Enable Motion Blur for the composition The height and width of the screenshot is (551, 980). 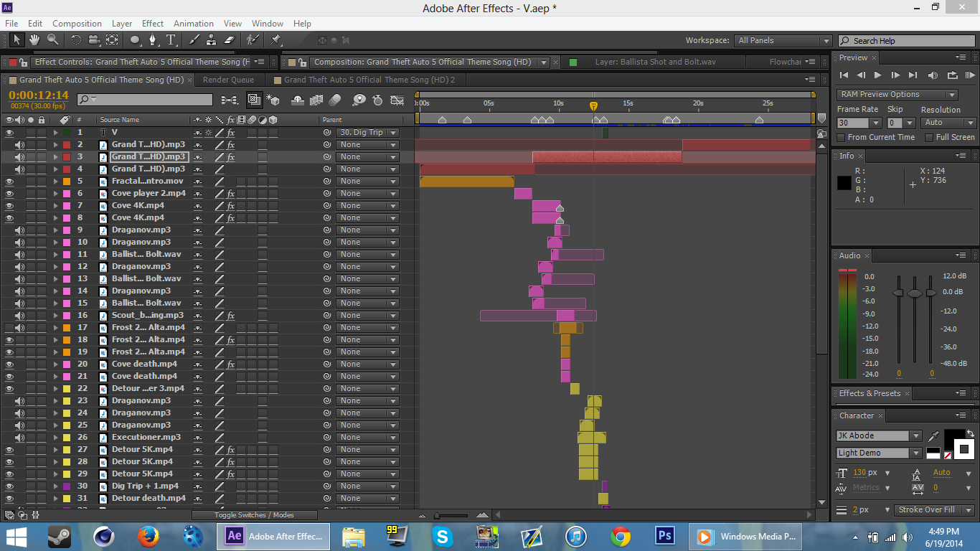click(335, 100)
